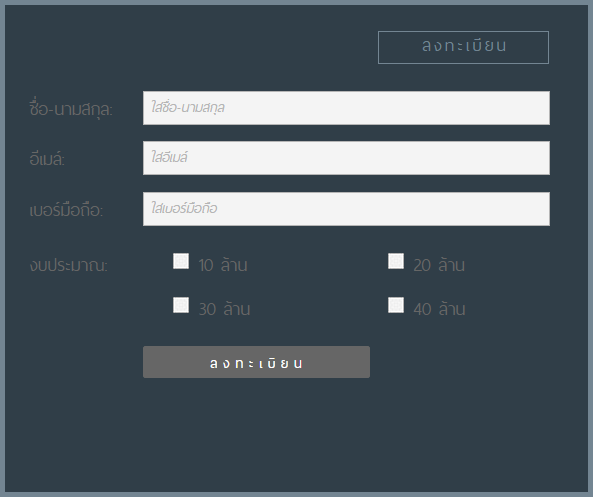The image size is (593, 497).
Task: Click the ใส่ชื่อ-นามสกุล placeholder text
Action: (x=188, y=107)
